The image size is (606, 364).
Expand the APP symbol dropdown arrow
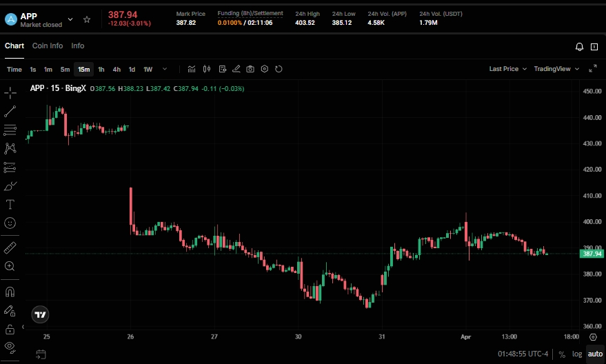tap(71, 19)
